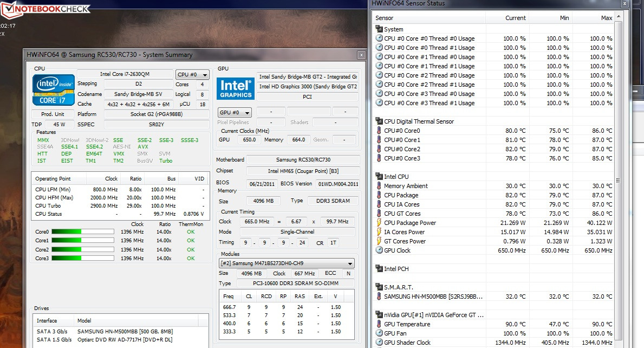Open the memory Modules dropdown list
Image resolution: width=644 pixels, height=348 pixels.
click(287, 263)
